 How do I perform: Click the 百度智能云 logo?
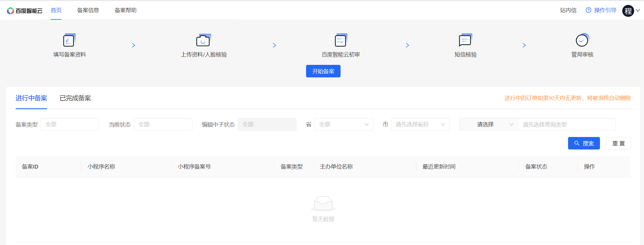(x=25, y=11)
